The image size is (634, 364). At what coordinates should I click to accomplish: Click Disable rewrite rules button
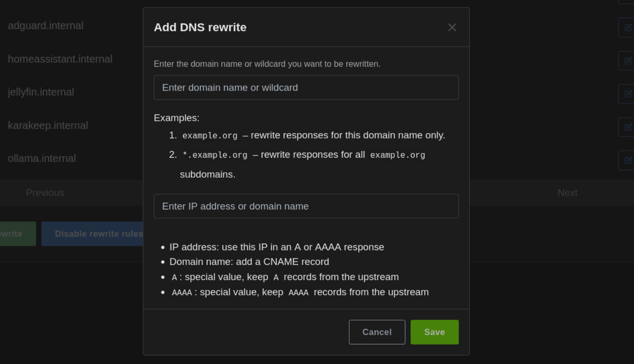[93, 234]
